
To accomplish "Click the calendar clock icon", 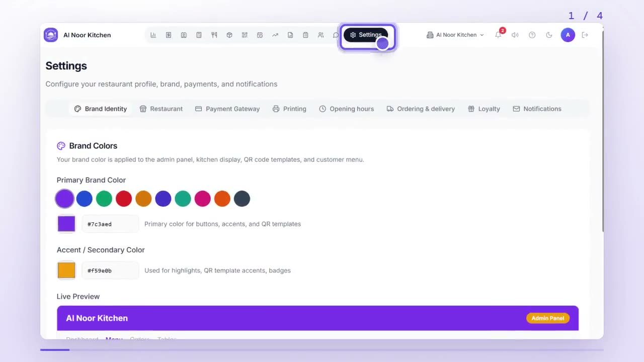I will pyautogui.click(x=260, y=35).
